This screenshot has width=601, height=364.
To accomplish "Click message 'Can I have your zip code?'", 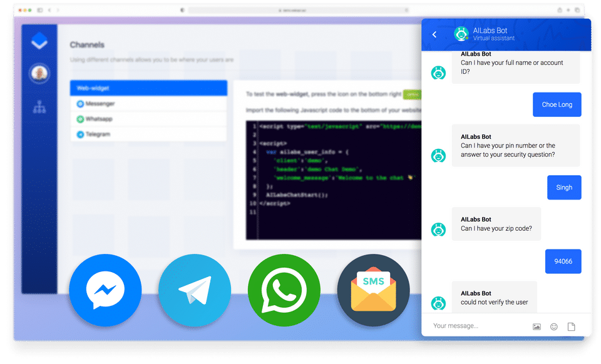I will pos(496,224).
